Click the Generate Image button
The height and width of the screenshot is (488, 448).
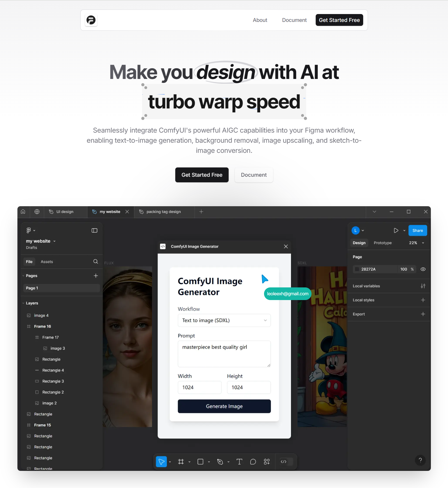tap(224, 406)
